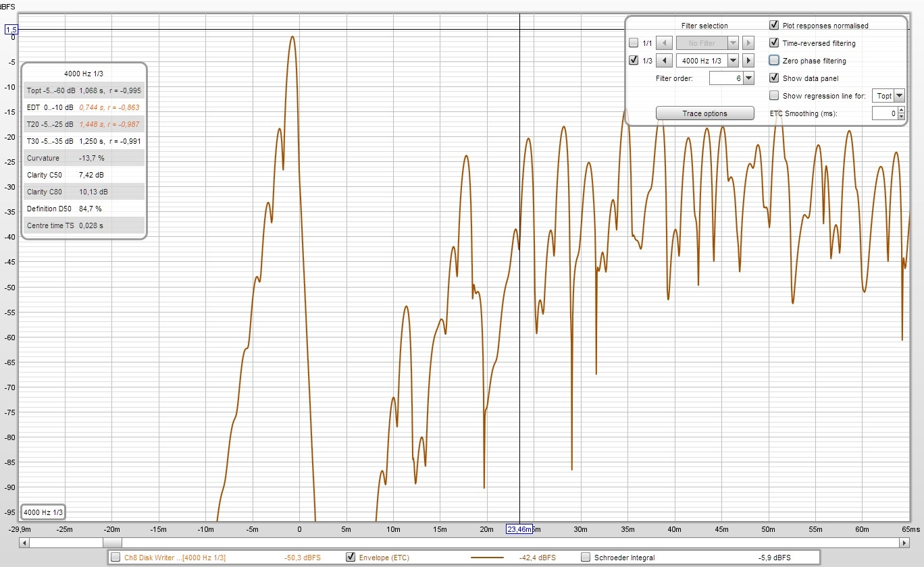Image resolution: width=924 pixels, height=567 pixels.
Task: Decrease ETC Smoothing value
Action: [x=901, y=117]
